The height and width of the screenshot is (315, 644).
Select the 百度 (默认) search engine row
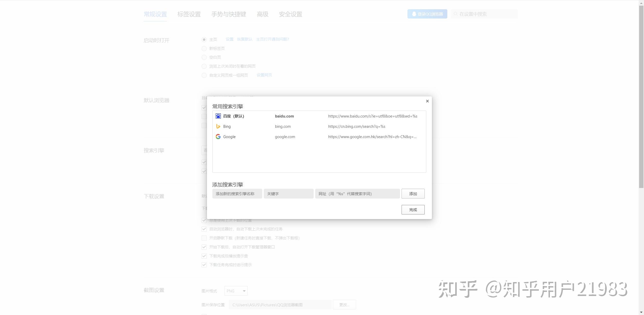pyautogui.click(x=319, y=116)
